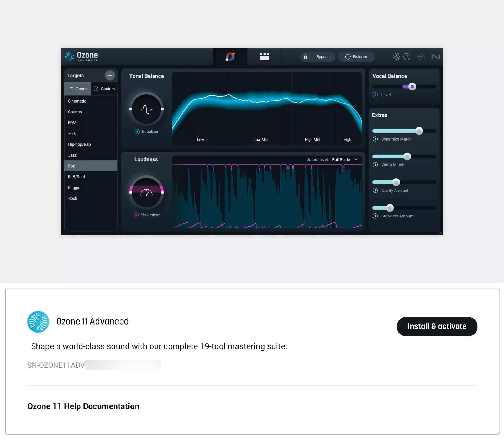Click the Install & activate button

click(x=437, y=326)
